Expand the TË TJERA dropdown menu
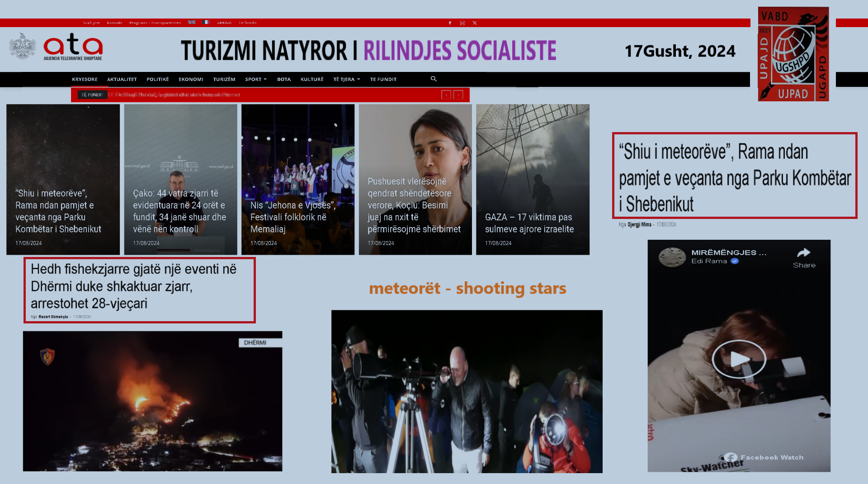The width and height of the screenshot is (868, 484). (x=346, y=80)
